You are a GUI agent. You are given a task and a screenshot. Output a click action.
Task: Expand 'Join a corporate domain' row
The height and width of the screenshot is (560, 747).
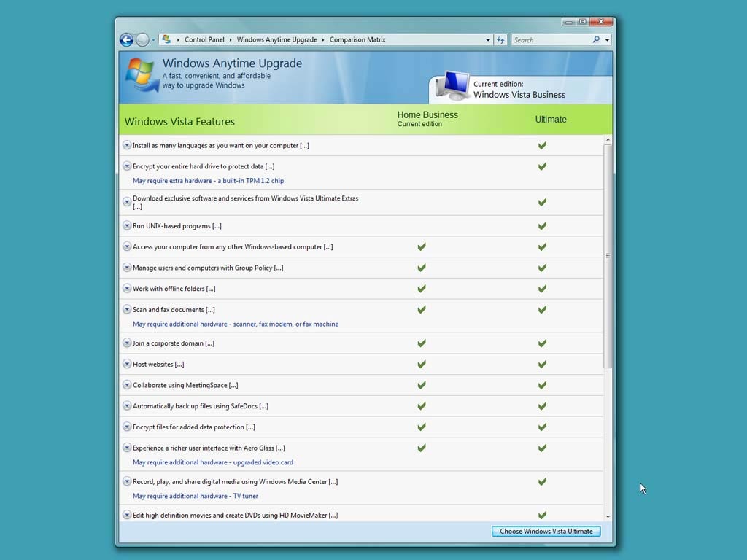[127, 343]
